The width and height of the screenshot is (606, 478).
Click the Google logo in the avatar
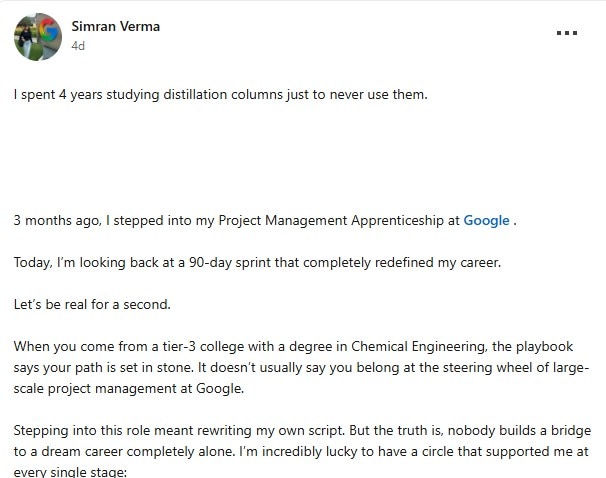click(49, 33)
